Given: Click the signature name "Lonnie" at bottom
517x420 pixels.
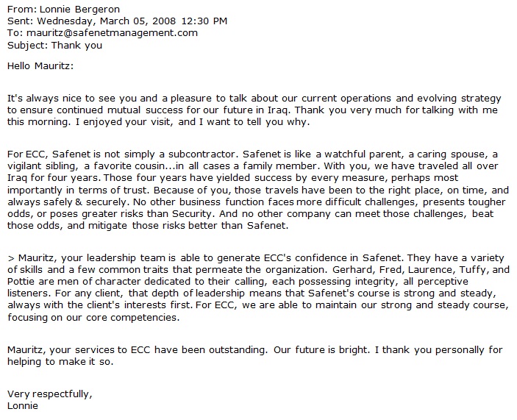Looking at the screenshot, I should 22,405.
